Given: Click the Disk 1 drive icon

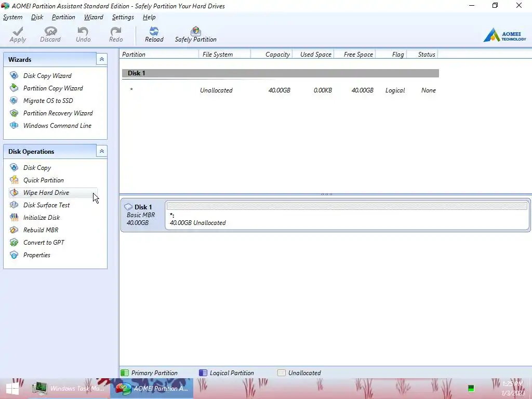Looking at the screenshot, I should (128, 207).
